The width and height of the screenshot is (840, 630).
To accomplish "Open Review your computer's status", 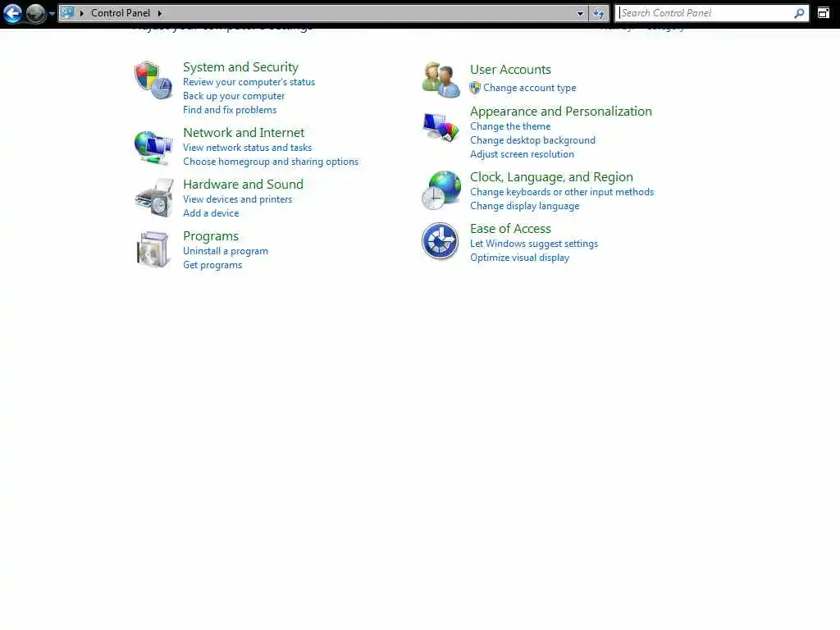I will coord(249,82).
